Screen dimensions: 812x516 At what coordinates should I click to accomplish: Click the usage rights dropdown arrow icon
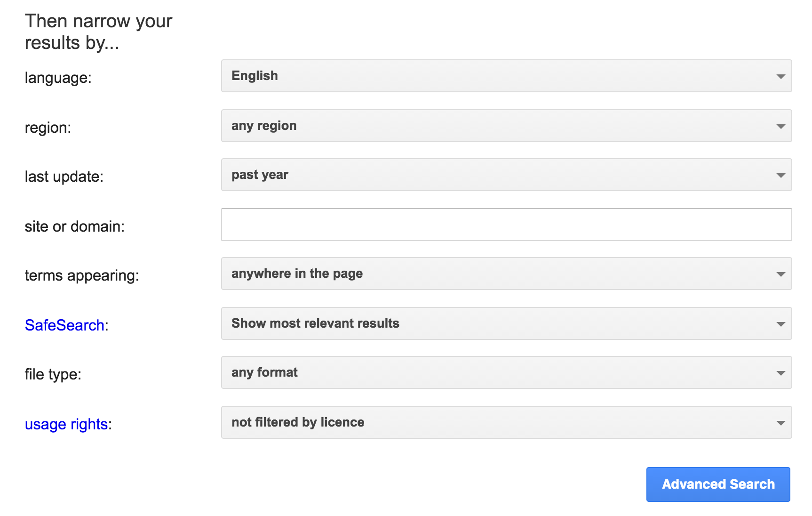[780, 423]
